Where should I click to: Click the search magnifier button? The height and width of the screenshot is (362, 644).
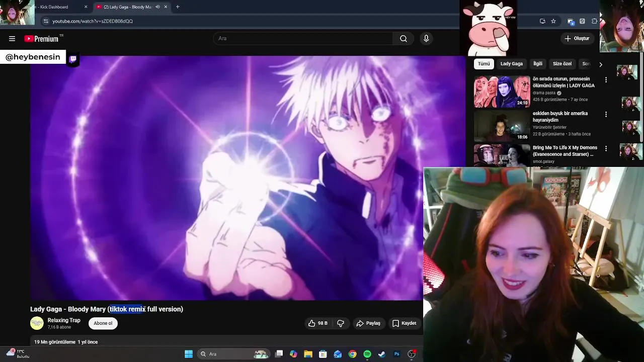(404, 39)
